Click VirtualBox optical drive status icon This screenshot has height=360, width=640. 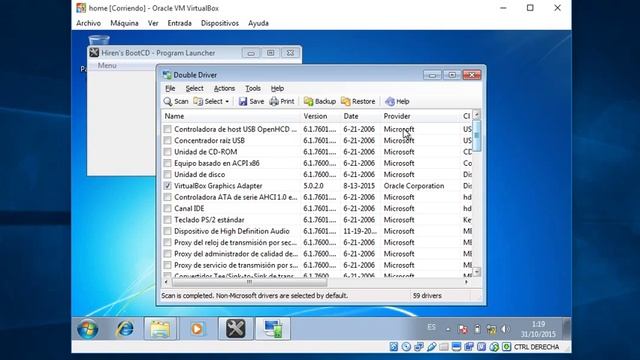(x=406, y=347)
